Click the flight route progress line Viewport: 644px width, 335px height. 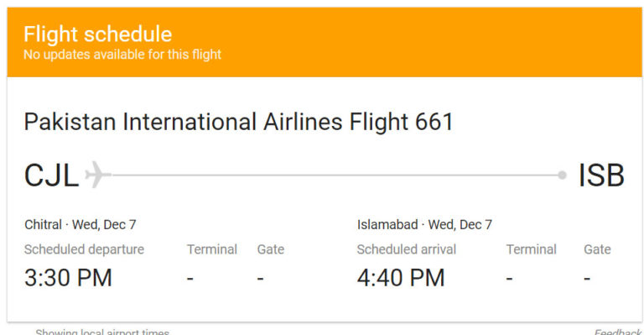[x=335, y=175]
